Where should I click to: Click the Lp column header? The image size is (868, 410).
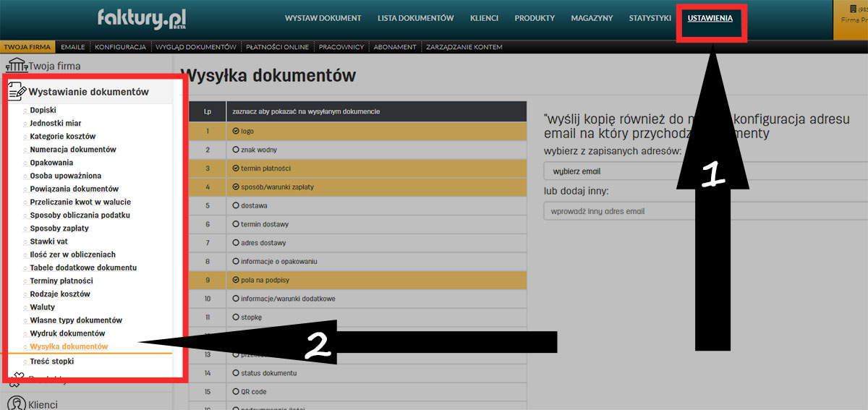click(208, 111)
